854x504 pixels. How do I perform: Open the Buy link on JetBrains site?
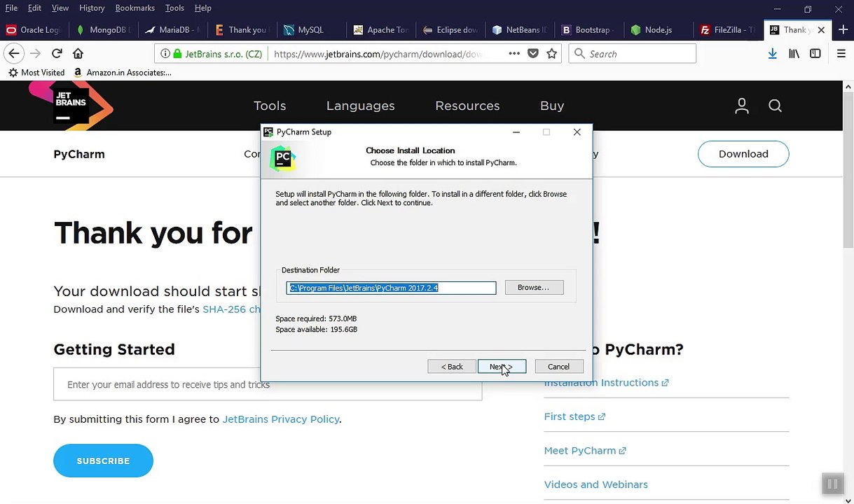[552, 106]
